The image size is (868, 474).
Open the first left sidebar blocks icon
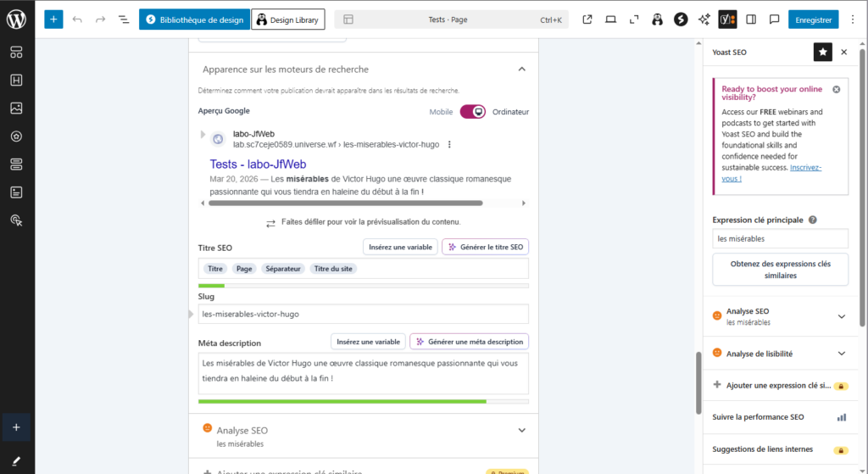click(x=17, y=52)
